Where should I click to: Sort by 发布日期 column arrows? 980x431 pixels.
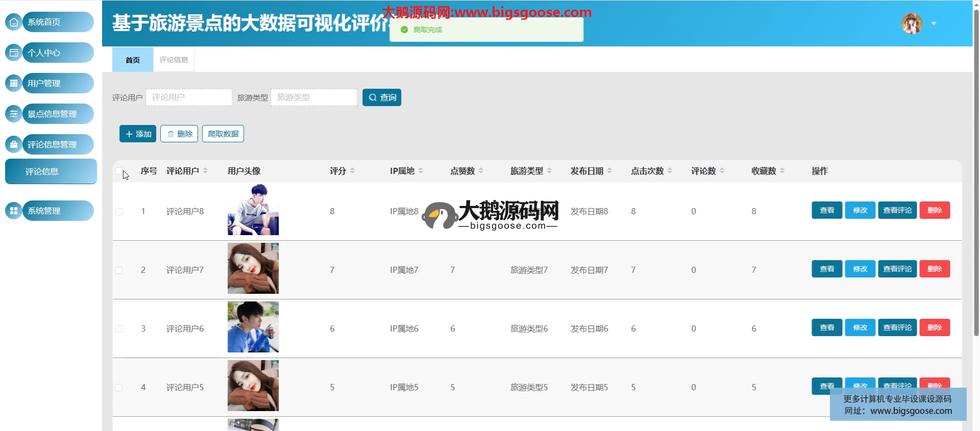click(609, 171)
